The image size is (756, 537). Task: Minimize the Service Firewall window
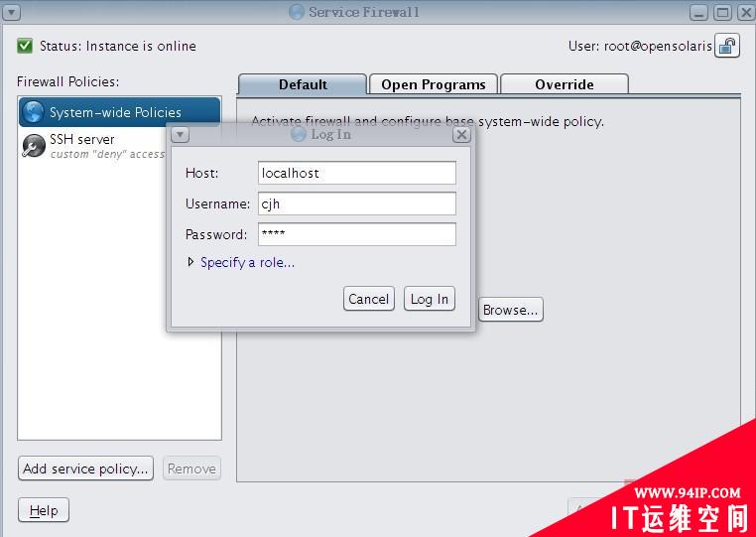point(698,12)
